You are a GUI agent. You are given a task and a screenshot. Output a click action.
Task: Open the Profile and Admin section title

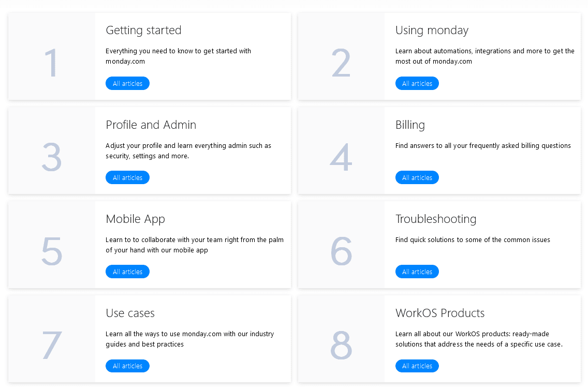(151, 125)
